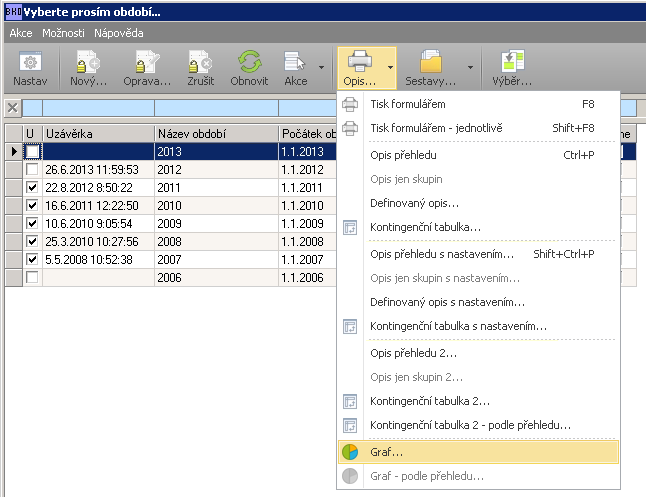Screen dimensions: 646x497
Task: Choose Definovaný opis s nastavením... entry
Action: pos(478,302)
